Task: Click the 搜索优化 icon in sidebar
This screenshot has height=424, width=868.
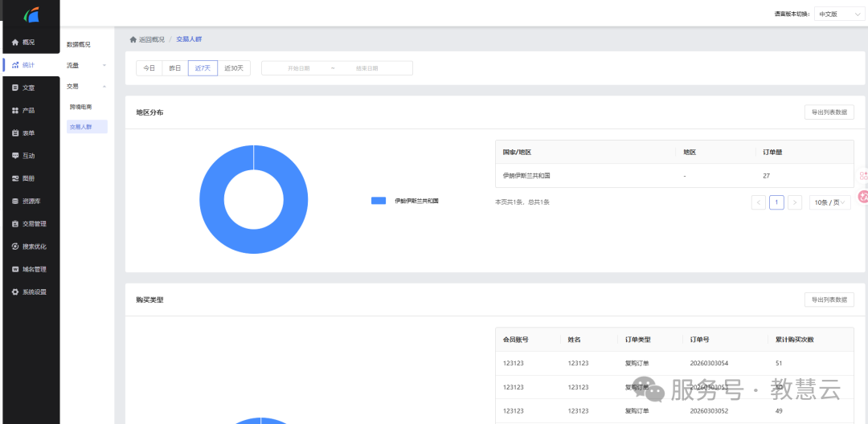Action: (x=14, y=247)
